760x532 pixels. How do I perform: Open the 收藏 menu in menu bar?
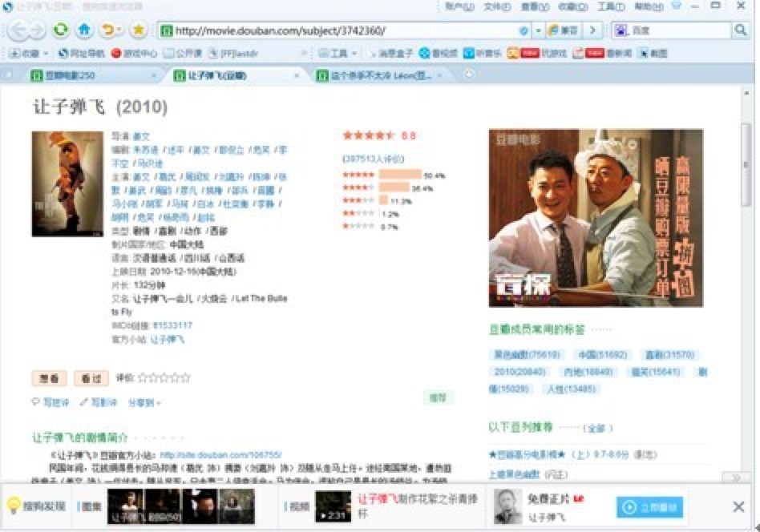tap(572, 6)
